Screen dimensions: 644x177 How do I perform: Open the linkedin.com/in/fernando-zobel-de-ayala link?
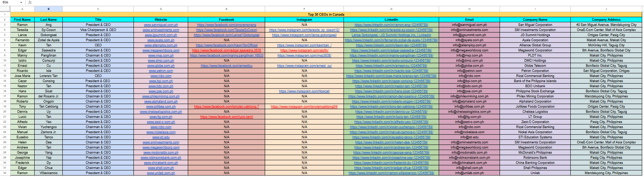pos(391,40)
